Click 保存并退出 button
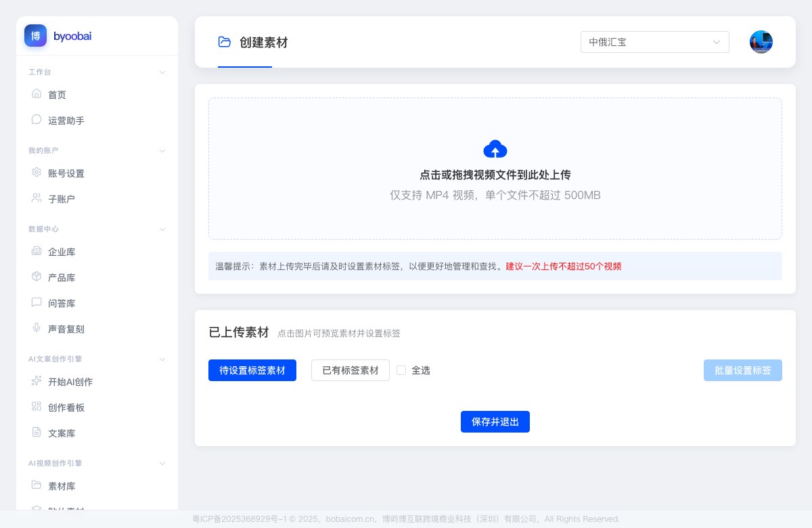 click(x=495, y=422)
